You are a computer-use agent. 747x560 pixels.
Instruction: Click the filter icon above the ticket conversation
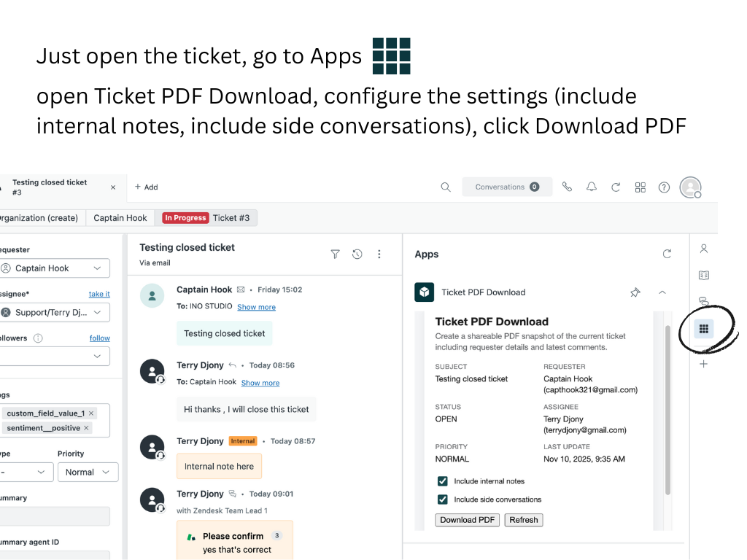point(335,254)
